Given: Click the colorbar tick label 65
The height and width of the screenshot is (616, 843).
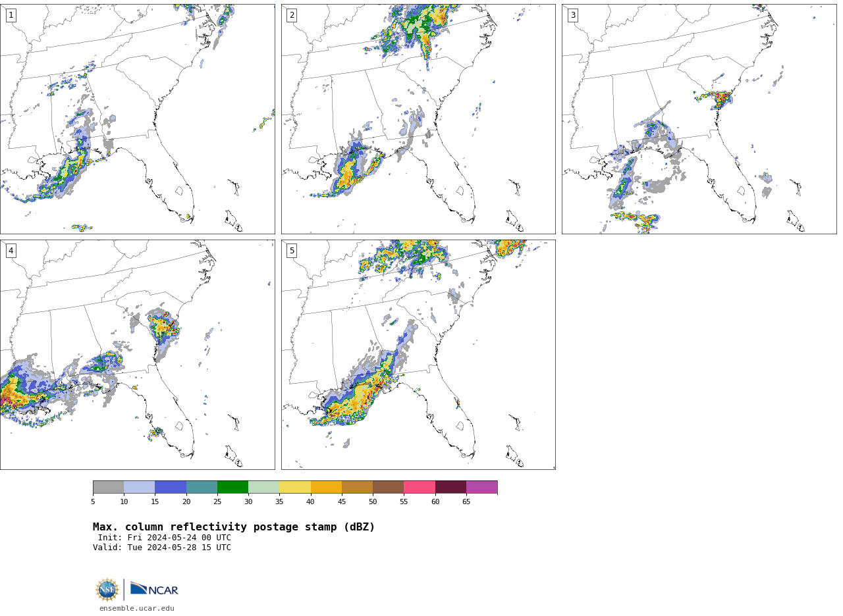Looking at the screenshot, I should pyautogui.click(x=466, y=502).
